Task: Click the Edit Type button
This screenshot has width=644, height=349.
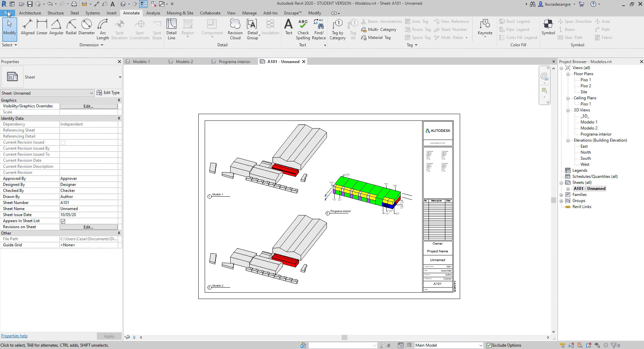Action: pyautogui.click(x=108, y=93)
